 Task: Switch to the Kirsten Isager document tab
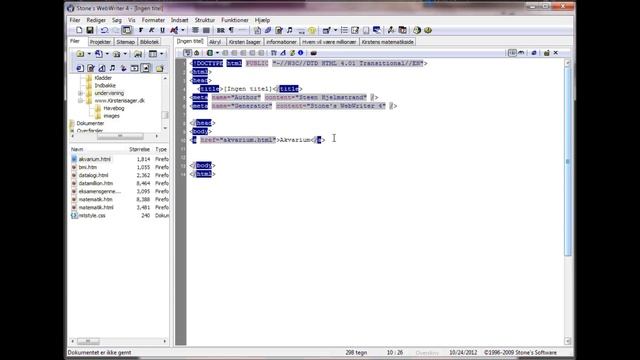[x=244, y=42]
